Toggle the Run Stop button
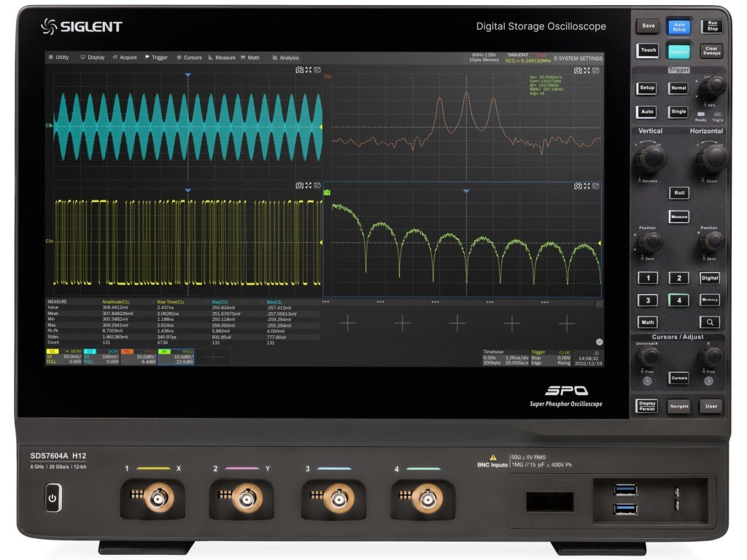This screenshot has width=747, height=560. pos(711,27)
